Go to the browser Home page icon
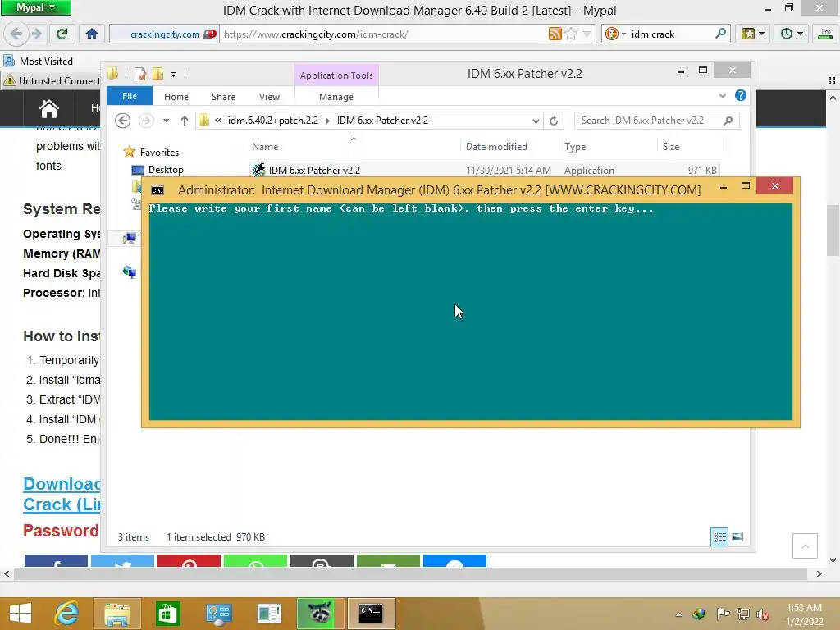Image resolution: width=840 pixels, height=630 pixels. [92, 34]
